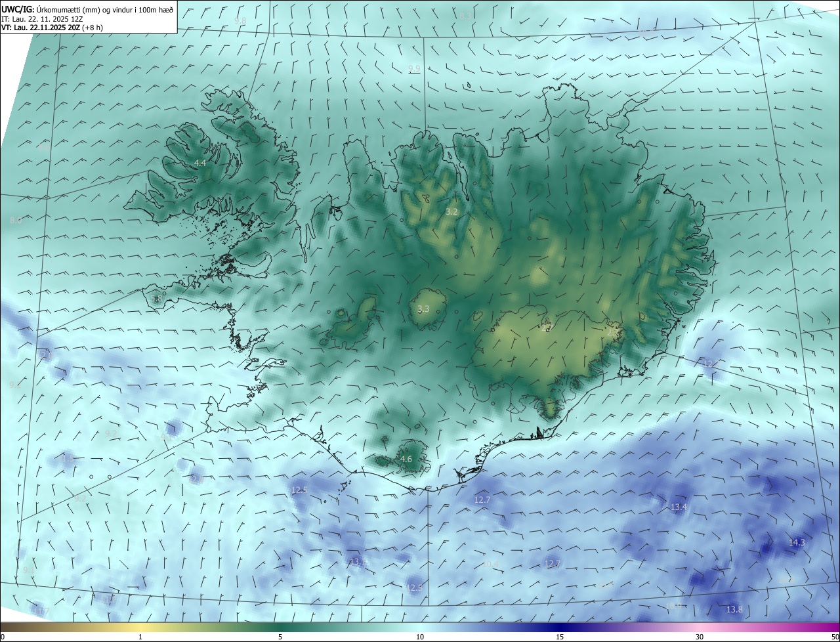Click the 9.9 value north of Iceland
This screenshot has width=840, height=642.
point(414,68)
